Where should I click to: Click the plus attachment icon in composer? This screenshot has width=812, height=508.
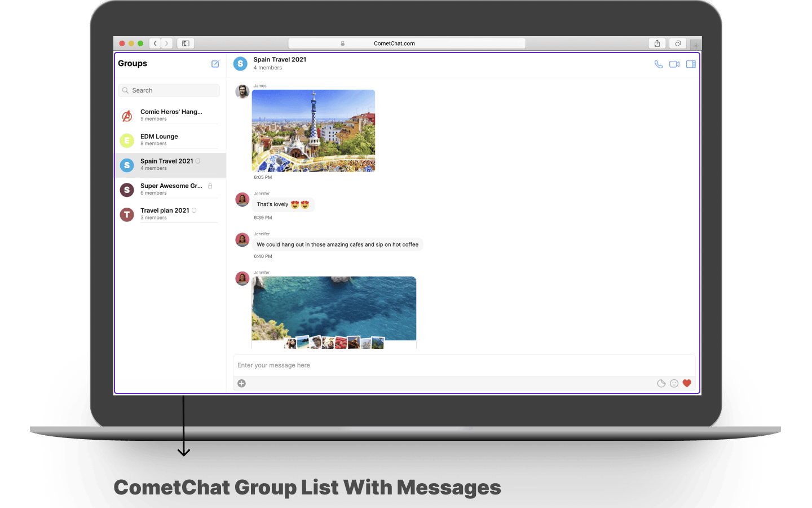[242, 383]
